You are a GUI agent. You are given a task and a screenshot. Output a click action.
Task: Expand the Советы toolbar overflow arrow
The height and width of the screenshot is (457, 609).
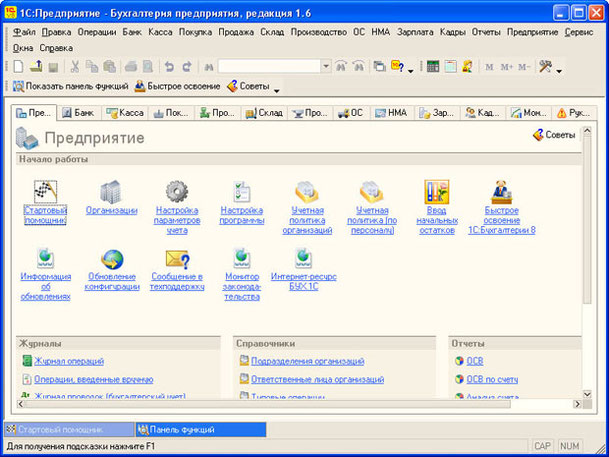point(277,89)
